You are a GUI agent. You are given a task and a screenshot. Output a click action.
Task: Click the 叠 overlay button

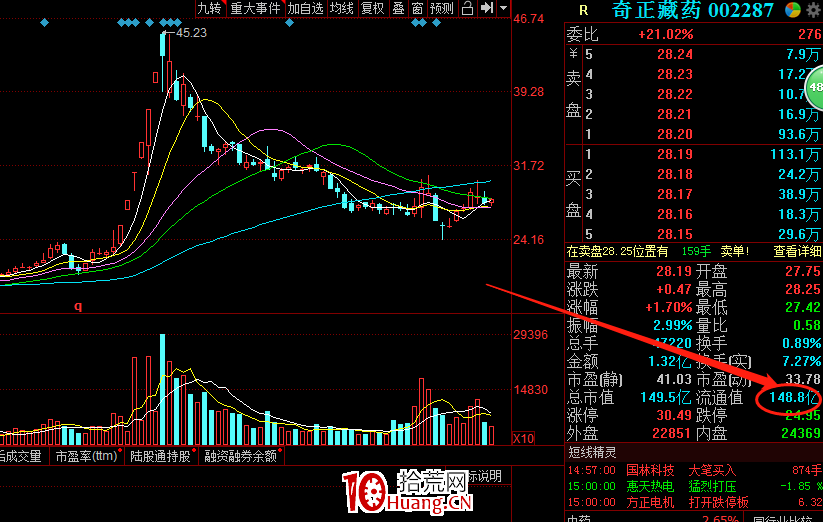pyautogui.click(x=398, y=8)
